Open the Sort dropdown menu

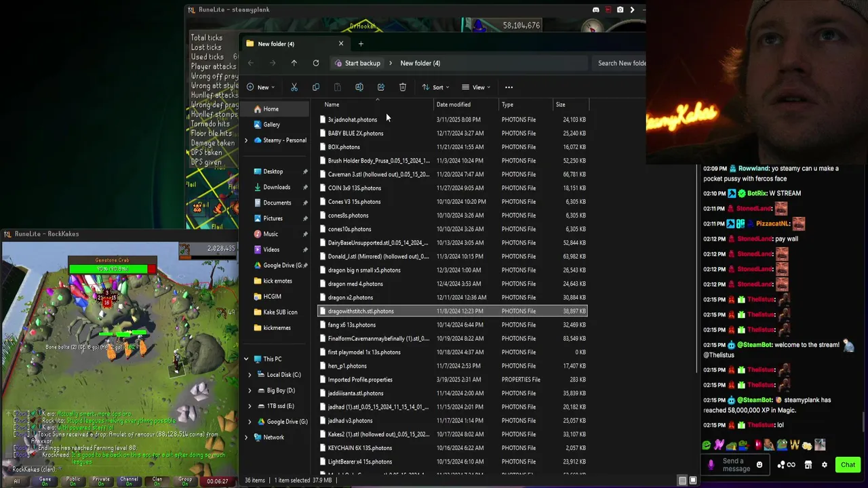click(x=435, y=87)
